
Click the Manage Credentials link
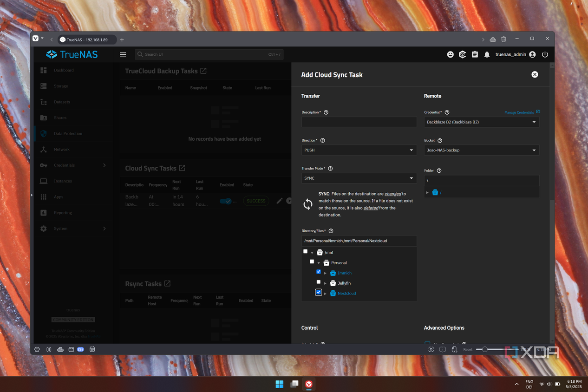522,112
